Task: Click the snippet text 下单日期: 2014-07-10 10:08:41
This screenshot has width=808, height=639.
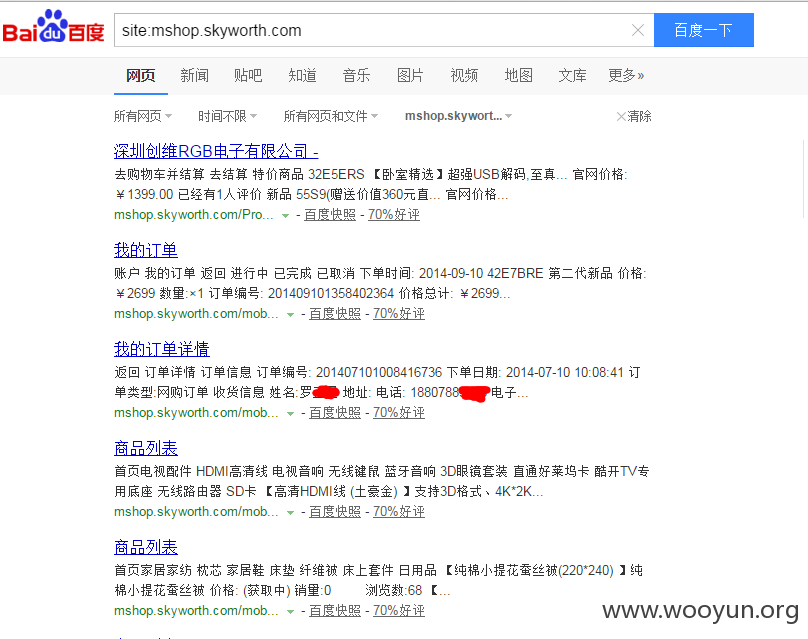Action: point(535,372)
